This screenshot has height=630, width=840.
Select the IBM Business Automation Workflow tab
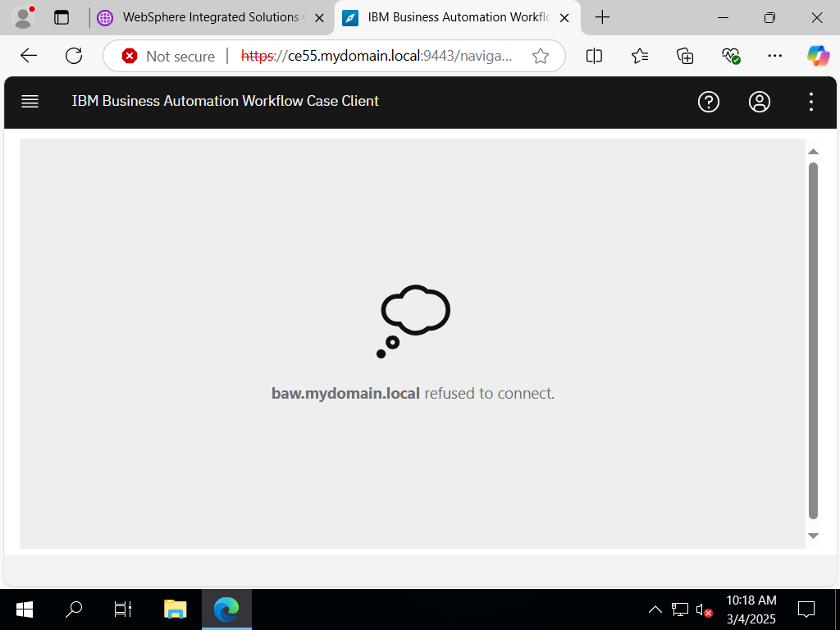point(458,18)
